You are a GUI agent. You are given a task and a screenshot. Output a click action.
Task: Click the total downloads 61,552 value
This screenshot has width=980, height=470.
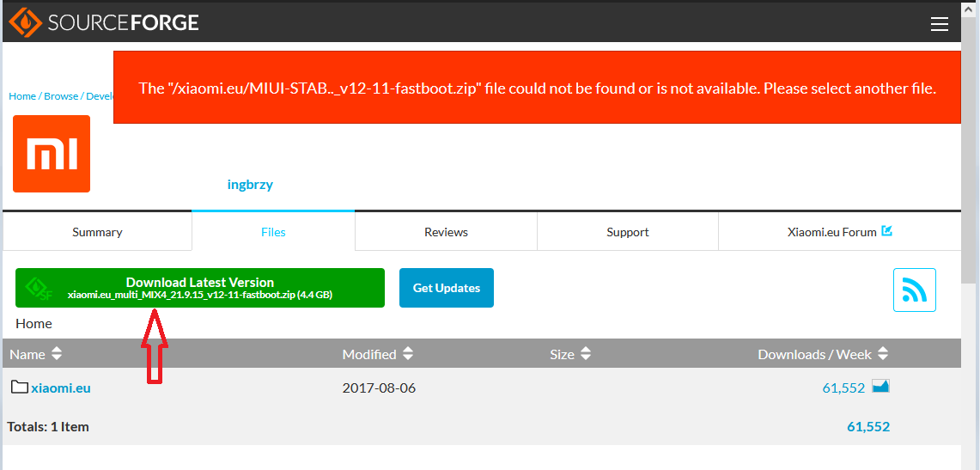868,427
